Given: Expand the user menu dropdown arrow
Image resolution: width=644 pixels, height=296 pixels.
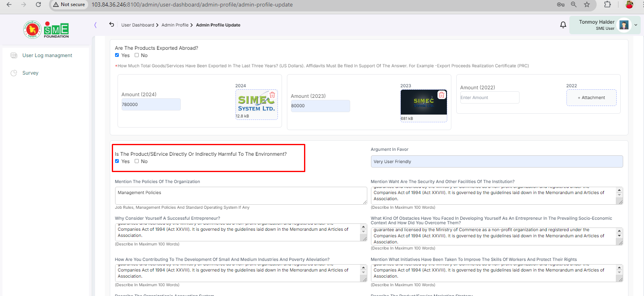Looking at the screenshot, I should point(635,25).
